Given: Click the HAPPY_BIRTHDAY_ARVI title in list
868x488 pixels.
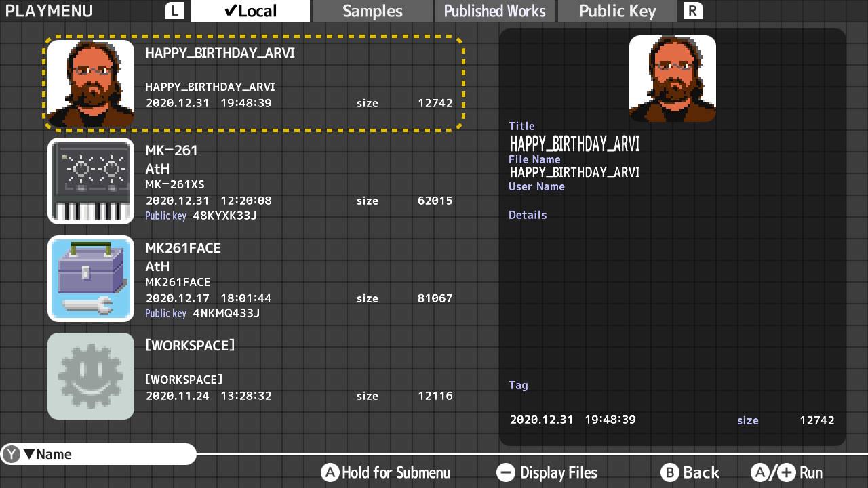Looking at the screenshot, I should click(x=220, y=53).
